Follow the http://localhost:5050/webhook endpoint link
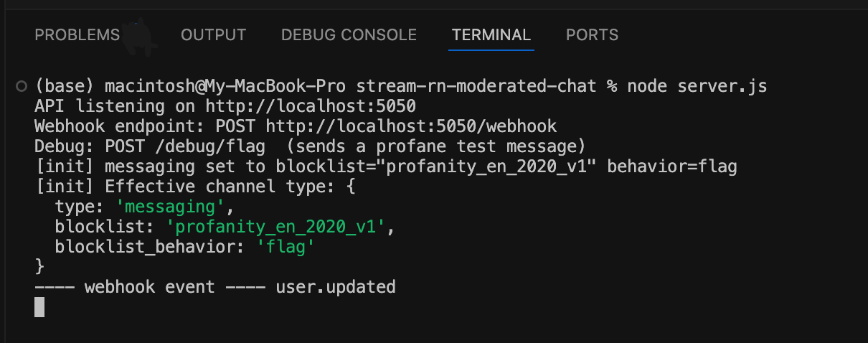This screenshot has width=868, height=343. pos(411,126)
